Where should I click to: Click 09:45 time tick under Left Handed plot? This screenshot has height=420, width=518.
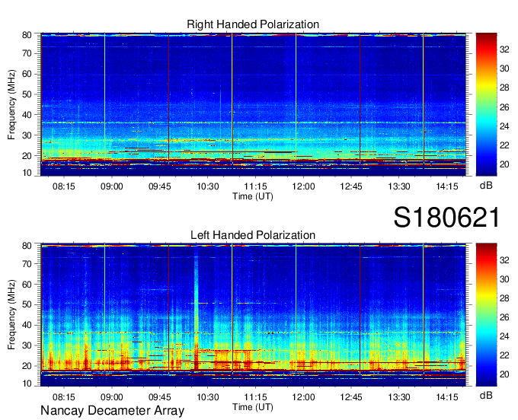pos(159,397)
